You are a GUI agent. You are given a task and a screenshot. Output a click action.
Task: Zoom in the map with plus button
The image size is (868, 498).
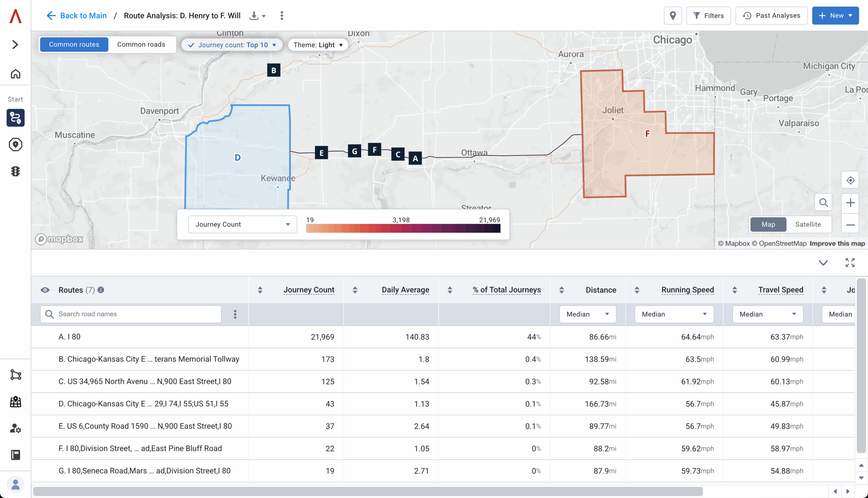pos(850,203)
